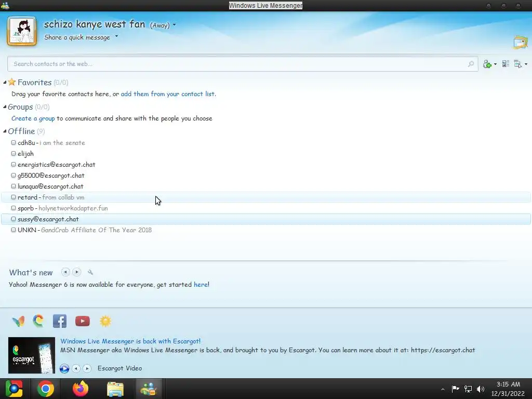Open Firefox from the taskbar
The width and height of the screenshot is (532, 399).
(x=81, y=389)
